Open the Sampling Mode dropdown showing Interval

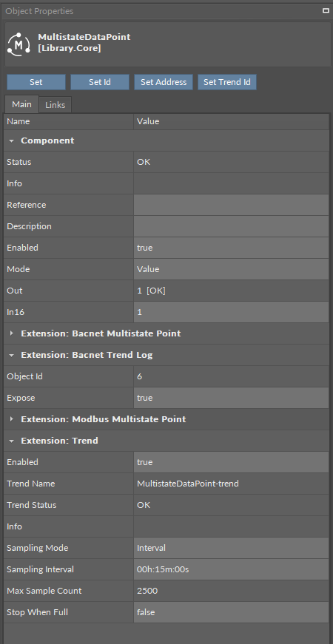(x=231, y=548)
